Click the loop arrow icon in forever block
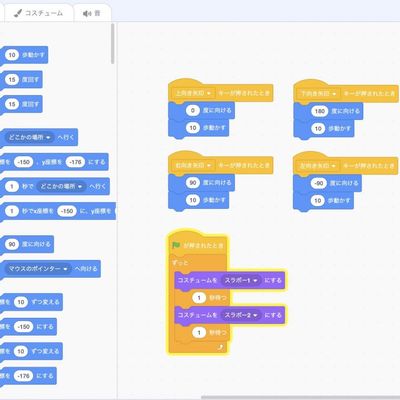Image resolution: width=400 pixels, height=400 pixels. click(x=220, y=347)
